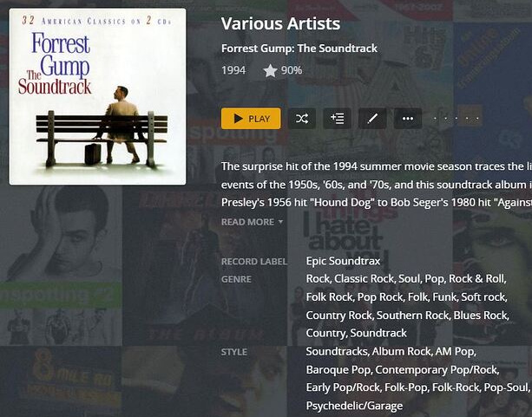Screen dimensions: 532x417
Task: Open the Psychedelic/Garage style link
Action: [x=354, y=406]
